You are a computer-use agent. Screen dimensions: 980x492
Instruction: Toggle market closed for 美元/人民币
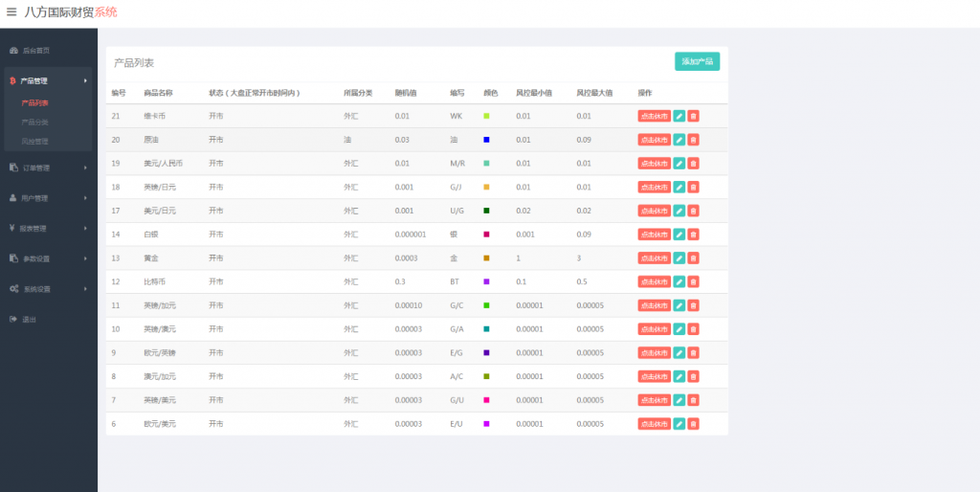654,164
